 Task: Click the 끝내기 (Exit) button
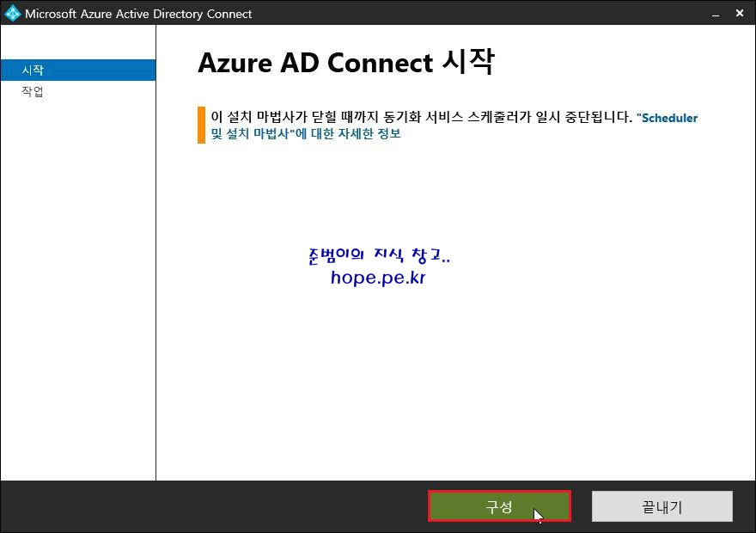tap(662, 506)
